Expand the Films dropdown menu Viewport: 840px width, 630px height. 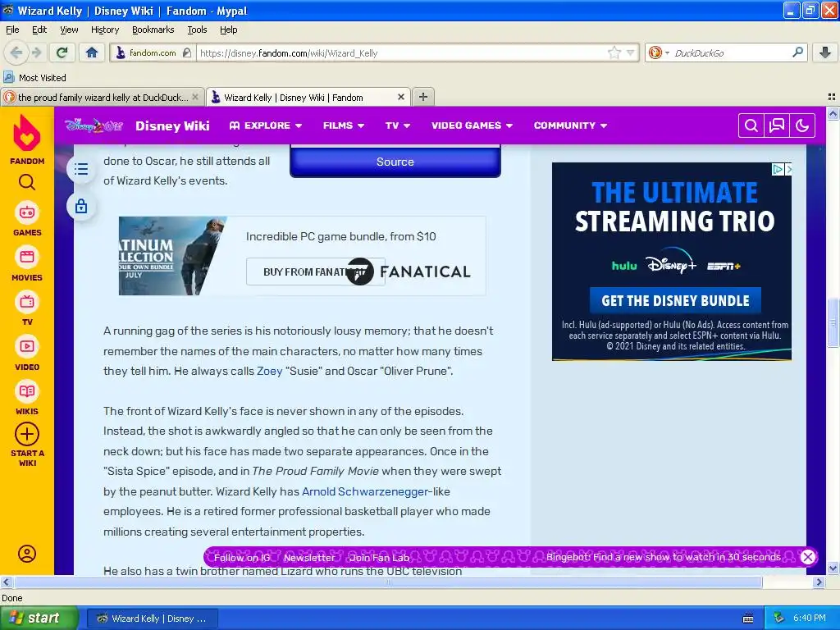[344, 126]
